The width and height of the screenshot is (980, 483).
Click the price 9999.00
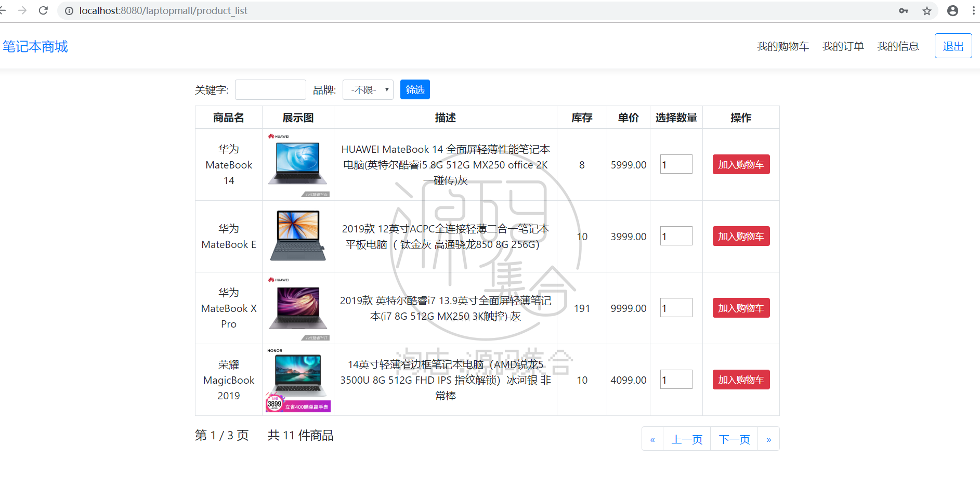tap(629, 308)
